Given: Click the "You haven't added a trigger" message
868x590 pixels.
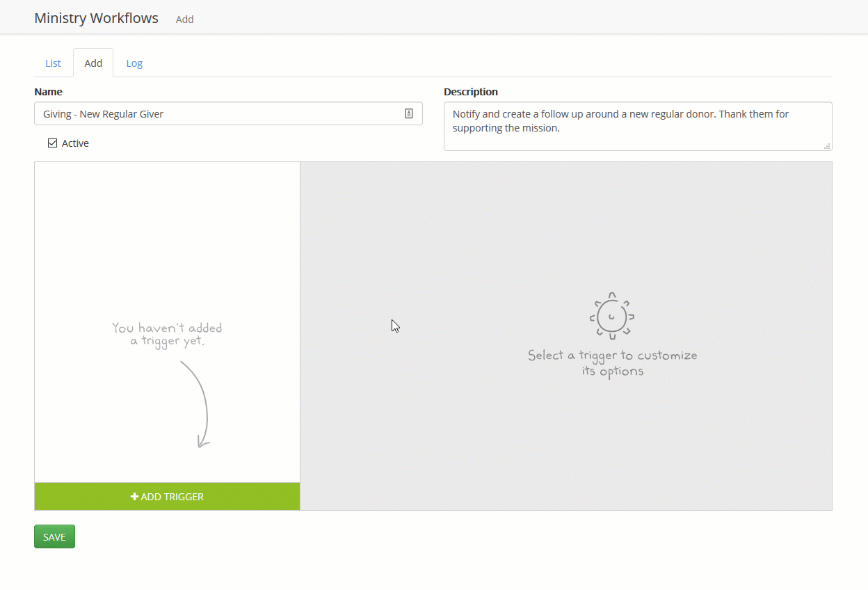Looking at the screenshot, I should tap(167, 335).
